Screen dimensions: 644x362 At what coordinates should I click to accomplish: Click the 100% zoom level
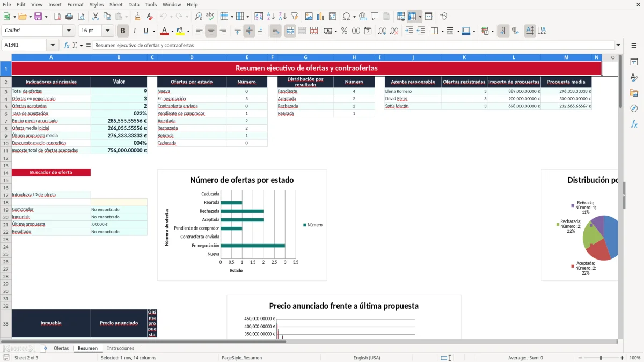(634, 358)
